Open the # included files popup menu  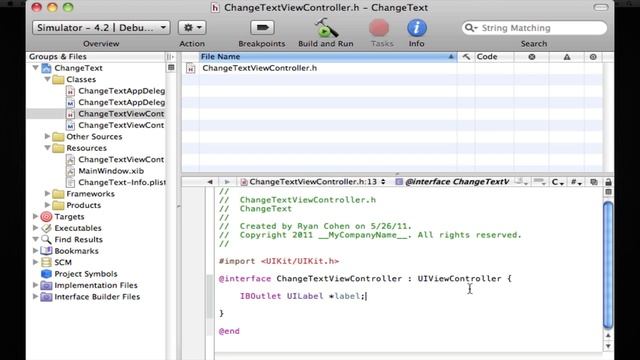[576, 182]
